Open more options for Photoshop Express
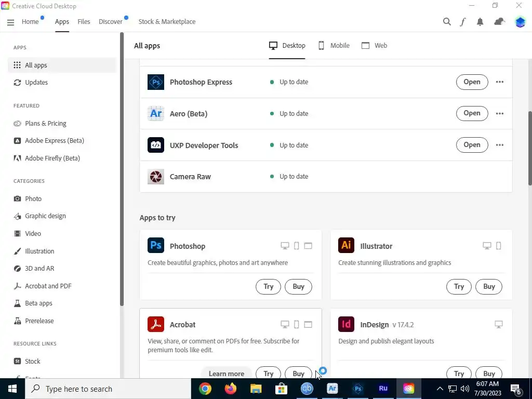The width and height of the screenshot is (532, 399). 499,82
